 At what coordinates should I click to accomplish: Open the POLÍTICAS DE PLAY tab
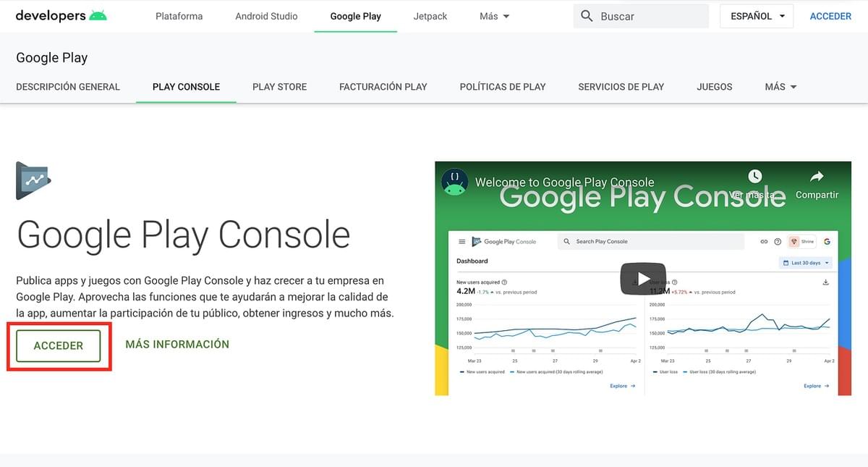pyautogui.click(x=503, y=87)
